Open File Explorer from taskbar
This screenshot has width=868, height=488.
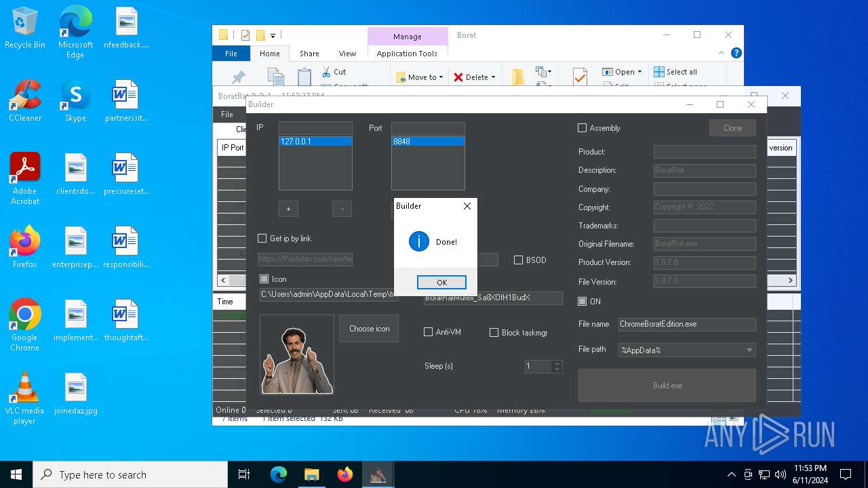pyautogui.click(x=311, y=474)
